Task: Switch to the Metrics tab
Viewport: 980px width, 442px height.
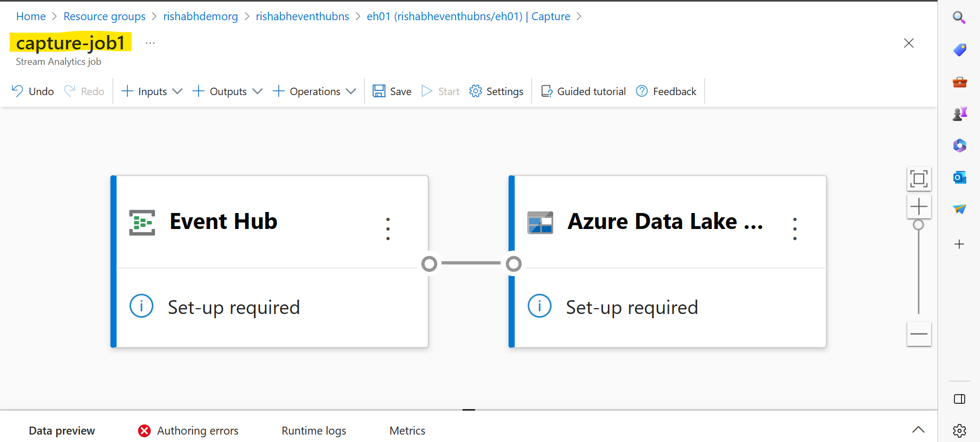Action: pos(407,431)
